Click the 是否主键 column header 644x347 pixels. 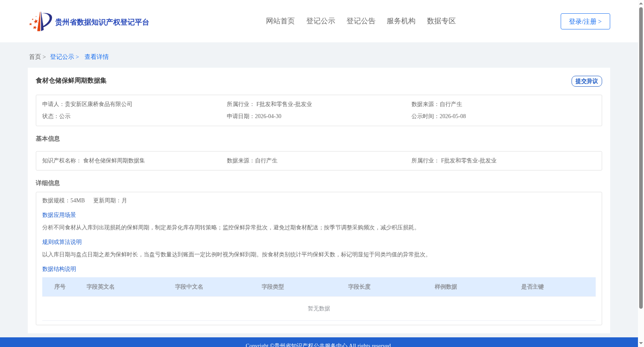(x=533, y=287)
